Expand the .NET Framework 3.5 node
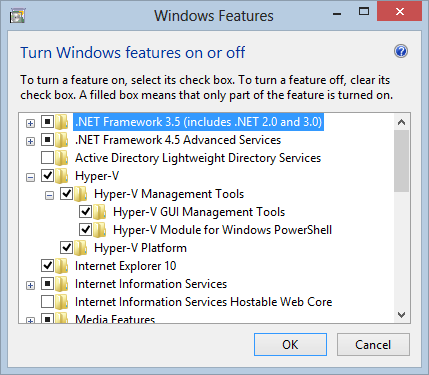This screenshot has height=375, width=429. coord(30,123)
